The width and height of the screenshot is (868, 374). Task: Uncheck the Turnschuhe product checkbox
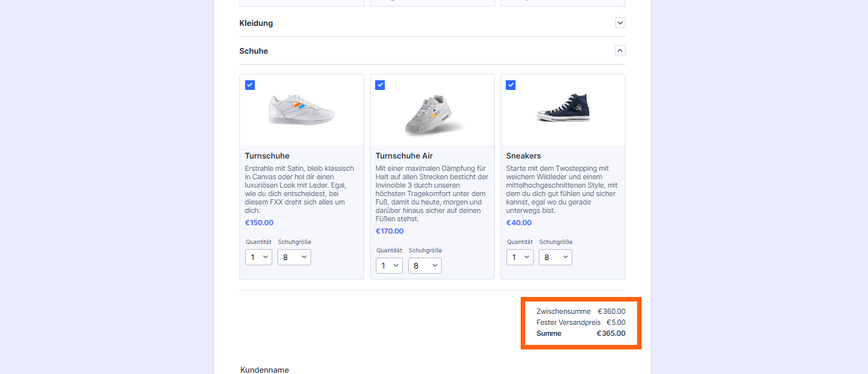[250, 85]
